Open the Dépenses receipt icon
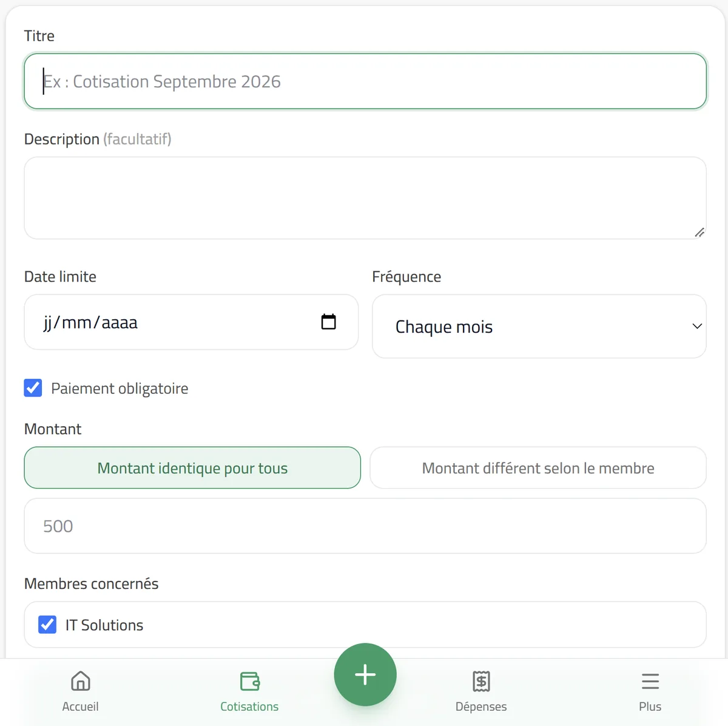This screenshot has width=728, height=726. (x=481, y=681)
